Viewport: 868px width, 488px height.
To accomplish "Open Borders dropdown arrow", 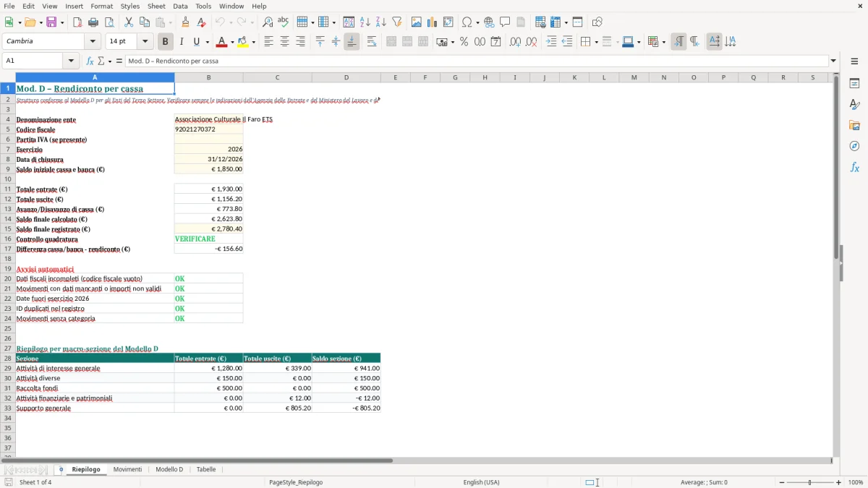I will (x=595, y=42).
